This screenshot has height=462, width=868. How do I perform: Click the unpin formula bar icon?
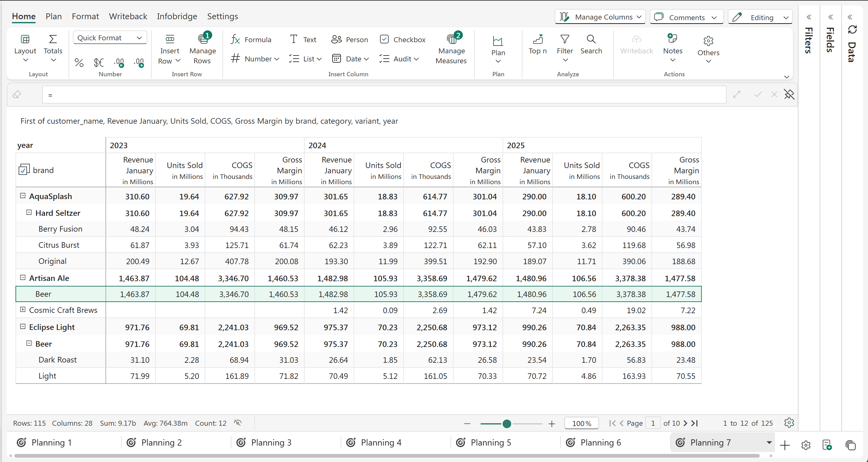pyautogui.click(x=789, y=95)
